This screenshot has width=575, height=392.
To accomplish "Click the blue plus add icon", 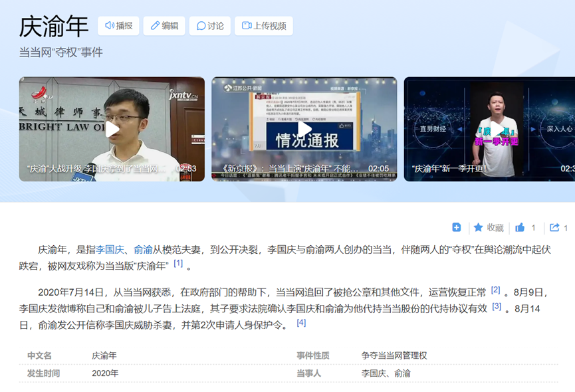I will point(457,227).
